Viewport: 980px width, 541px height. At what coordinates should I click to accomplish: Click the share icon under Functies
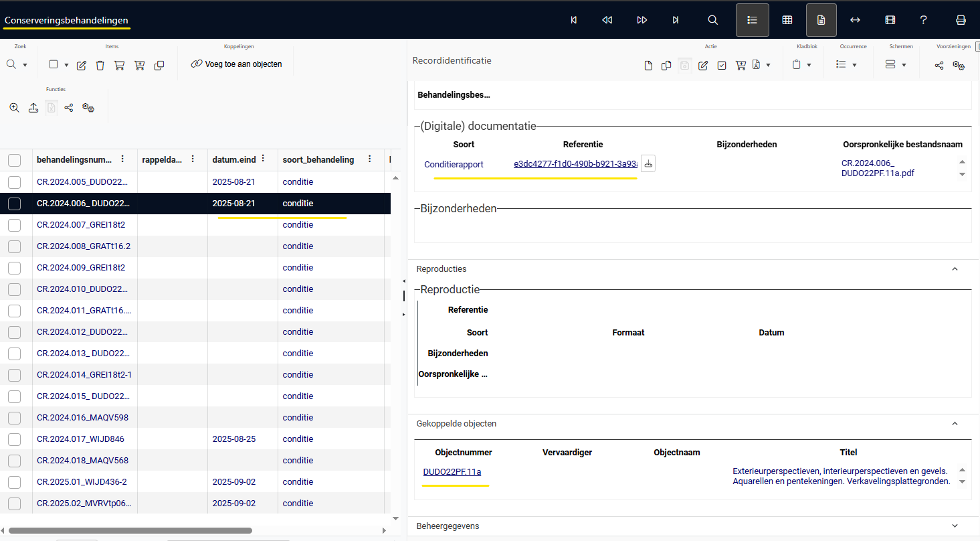[x=69, y=108]
